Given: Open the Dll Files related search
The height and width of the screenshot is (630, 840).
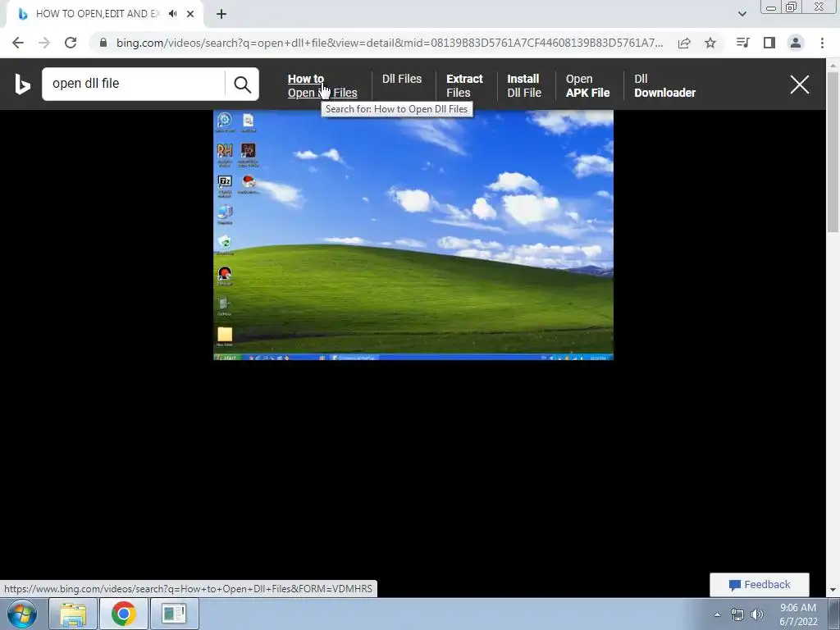Looking at the screenshot, I should tap(402, 79).
